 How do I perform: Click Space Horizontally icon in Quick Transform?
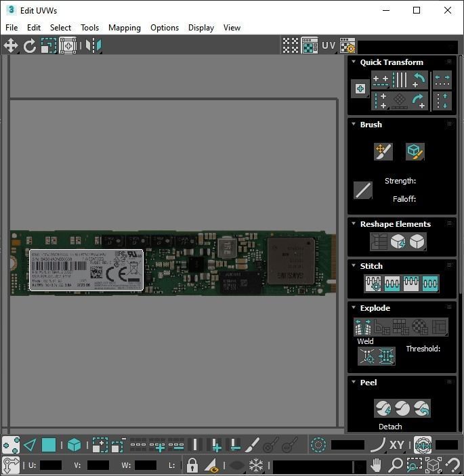point(442,80)
